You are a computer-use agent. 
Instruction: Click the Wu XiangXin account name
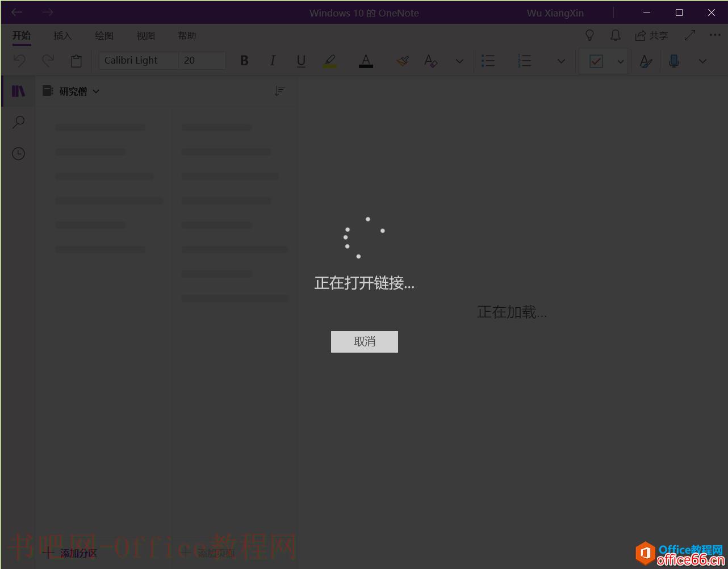pyautogui.click(x=555, y=12)
